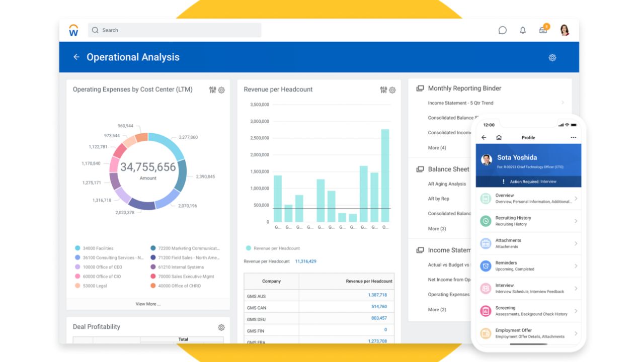
Task: Tap the Recruiting History icon
Action: 486,221
